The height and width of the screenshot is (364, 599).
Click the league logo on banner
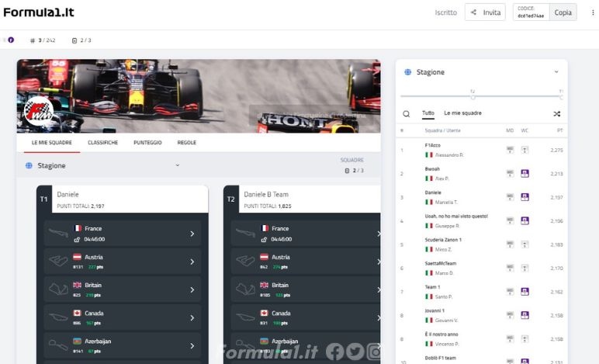[x=38, y=116]
